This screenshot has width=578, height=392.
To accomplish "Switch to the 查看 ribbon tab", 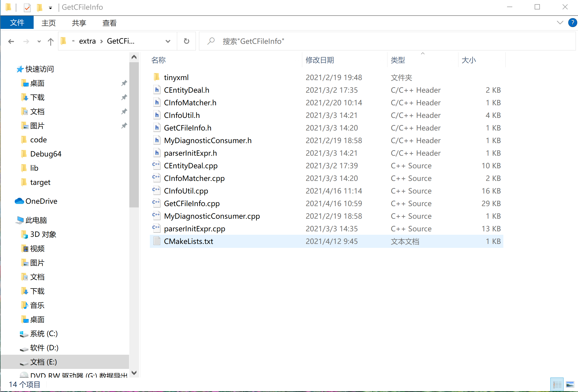I will pos(109,23).
